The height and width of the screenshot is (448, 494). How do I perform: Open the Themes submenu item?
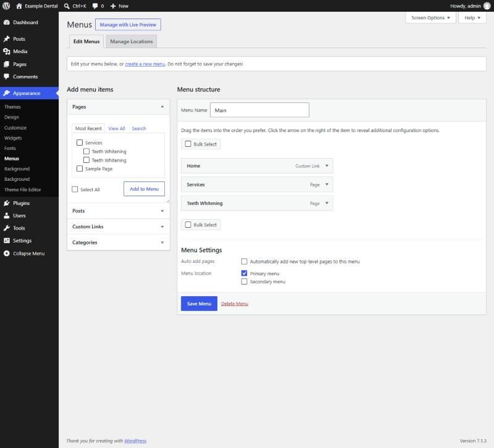pos(12,107)
